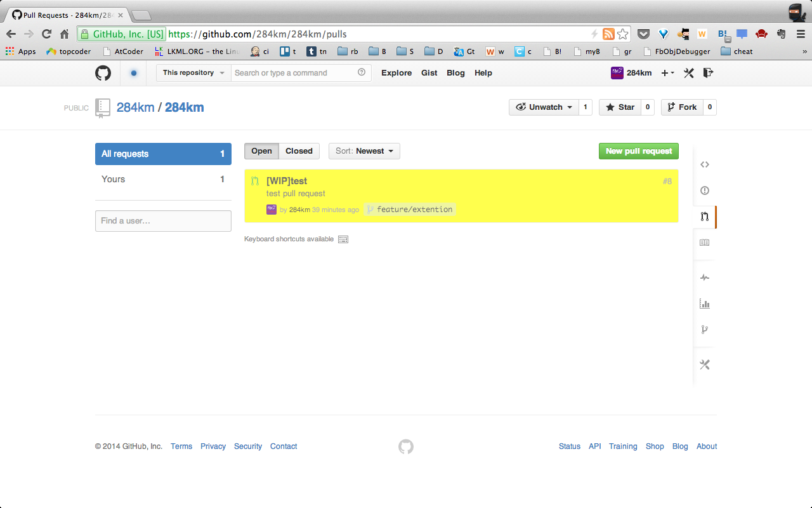The height and width of the screenshot is (508, 812).
Task: Focus the Find a user input field
Action: pyautogui.click(x=163, y=221)
